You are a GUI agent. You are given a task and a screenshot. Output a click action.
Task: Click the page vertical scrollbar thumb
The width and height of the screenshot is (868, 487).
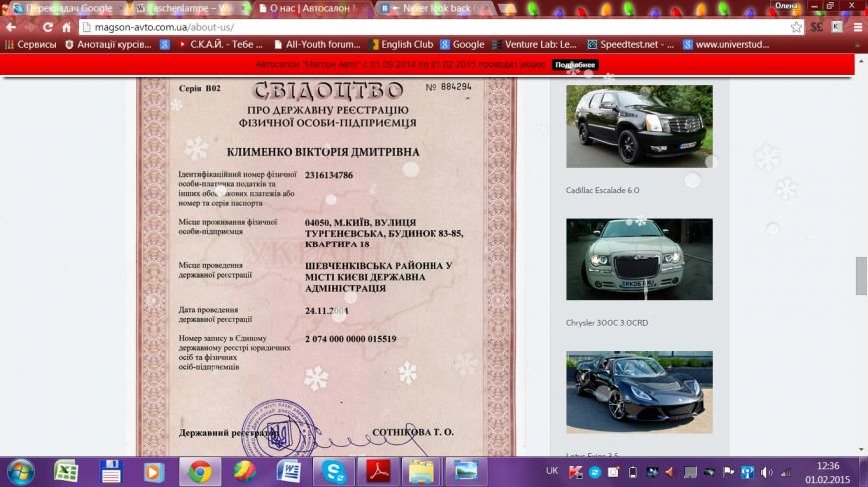[x=861, y=276]
